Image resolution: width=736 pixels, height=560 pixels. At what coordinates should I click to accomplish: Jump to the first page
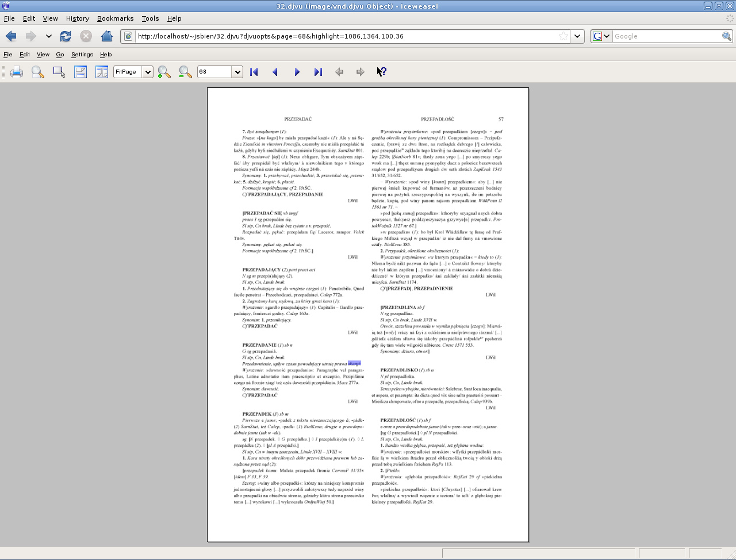tap(254, 72)
